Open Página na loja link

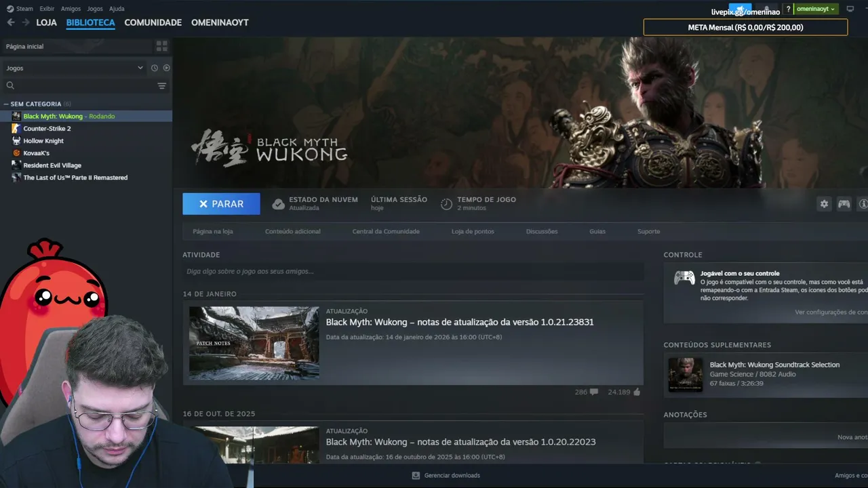(x=213, y=231)
